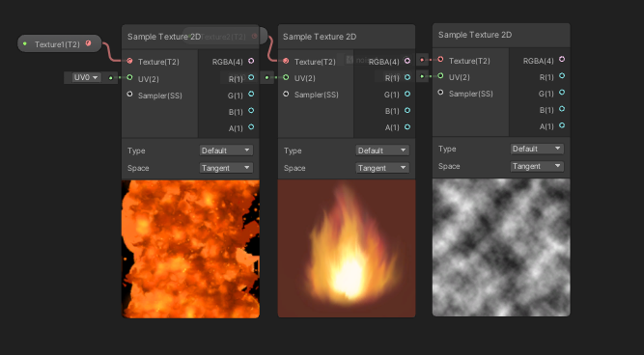The height and width of the screenshot is (355, 644).
Task: Click Texture(T2) input port on explosion-preview node
Action: (129, 61)
